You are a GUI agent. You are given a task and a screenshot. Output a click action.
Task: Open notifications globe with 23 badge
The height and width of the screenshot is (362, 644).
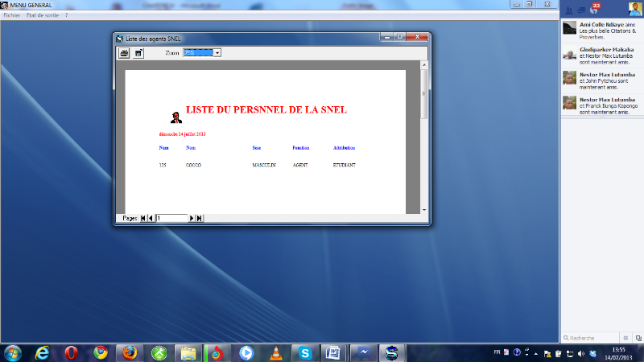tap(594, 9)
